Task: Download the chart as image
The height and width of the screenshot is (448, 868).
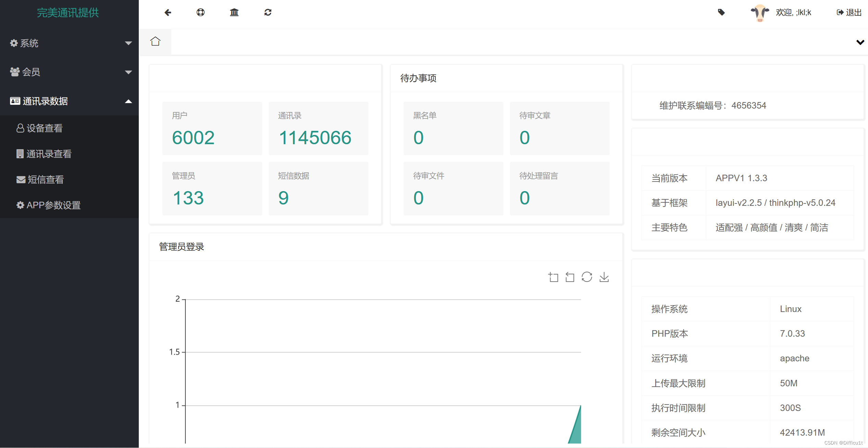Action: (604, 277)
